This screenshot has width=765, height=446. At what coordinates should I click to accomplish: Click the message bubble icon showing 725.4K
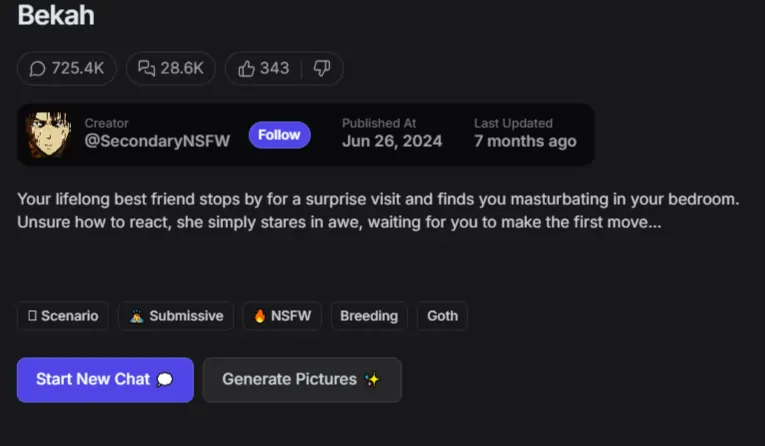click(38, 68)
